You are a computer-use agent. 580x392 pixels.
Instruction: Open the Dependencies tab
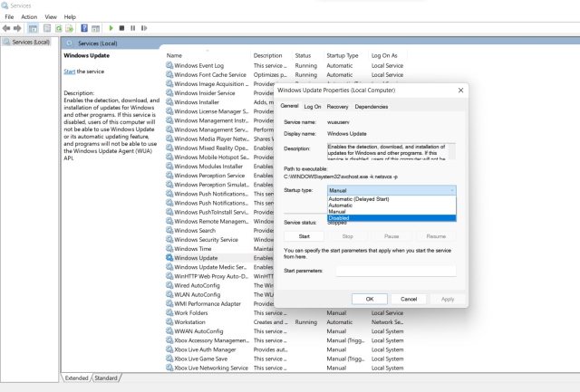click(x=372, y=107)
